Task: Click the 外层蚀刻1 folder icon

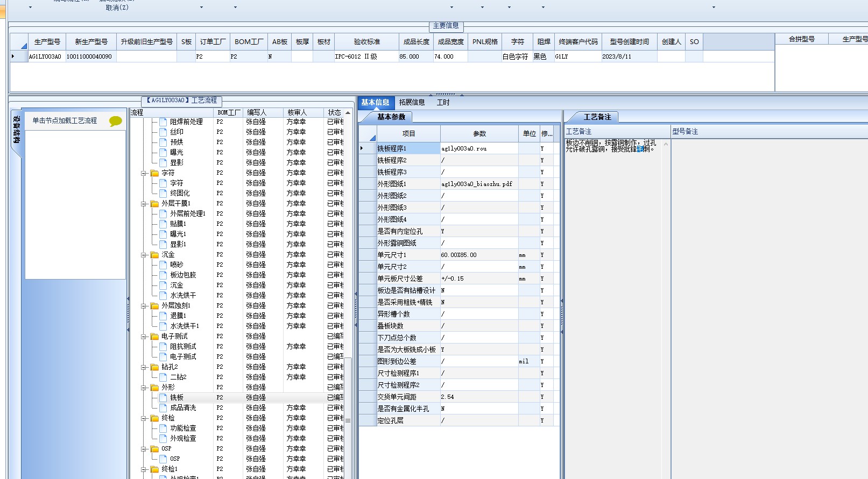Action: click(x=155, y=306)
